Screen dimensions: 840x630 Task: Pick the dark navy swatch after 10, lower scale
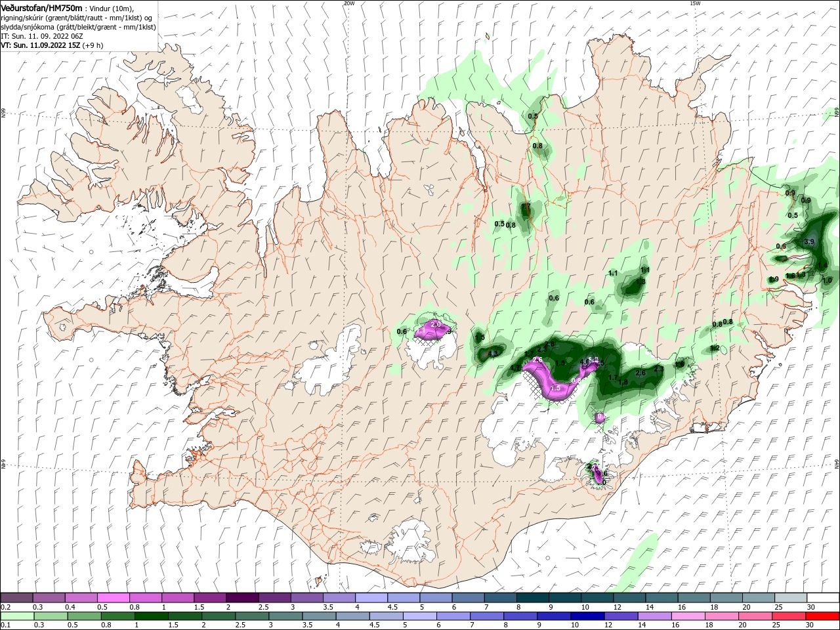[587, 616]
